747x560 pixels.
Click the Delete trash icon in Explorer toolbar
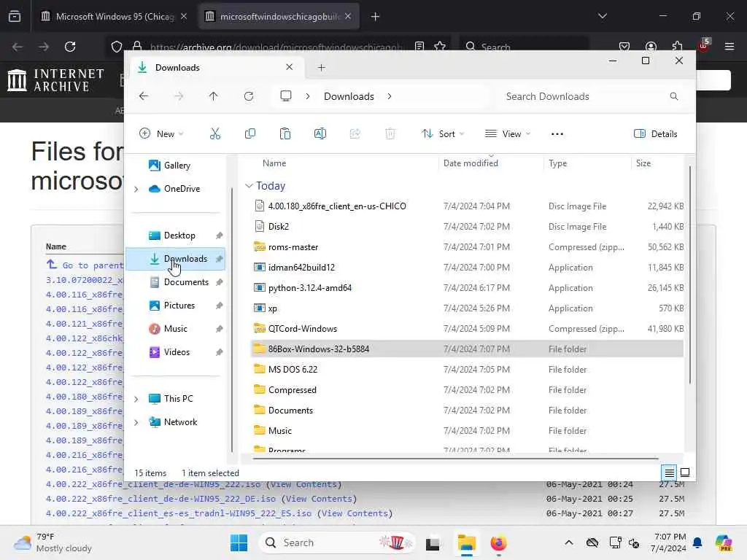tap(390, 134)
